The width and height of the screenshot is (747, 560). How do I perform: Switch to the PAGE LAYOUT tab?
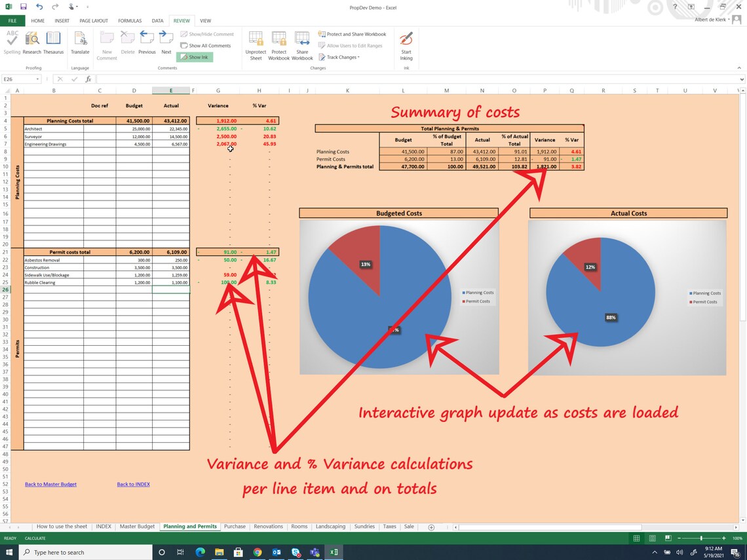(93, 21)
